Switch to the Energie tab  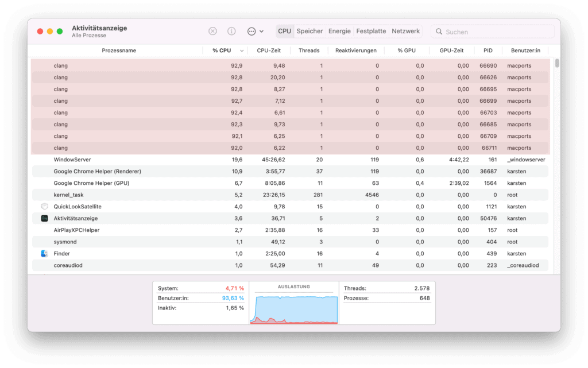tap(340, 31)
